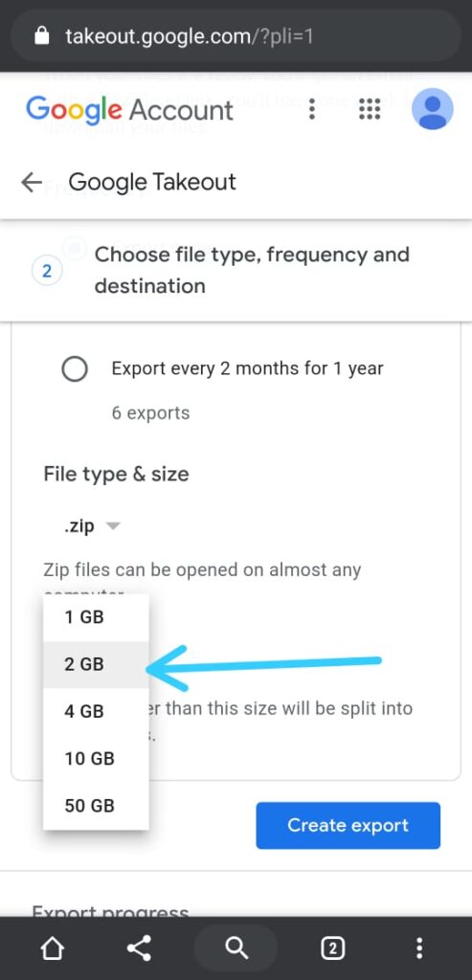Open the Google apps grid
Image resolution: width=472 pixels, height=980 pixels.
coord(371,109)
